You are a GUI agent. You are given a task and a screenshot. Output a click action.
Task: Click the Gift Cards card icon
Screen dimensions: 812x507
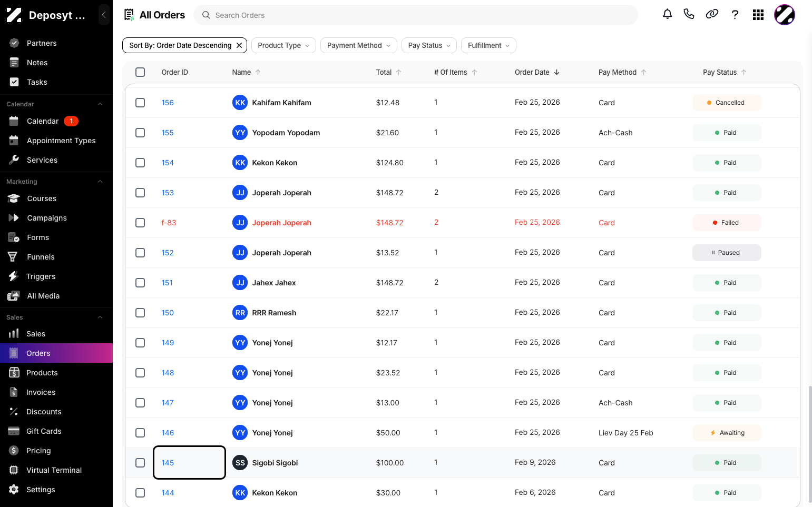[14, 431]
